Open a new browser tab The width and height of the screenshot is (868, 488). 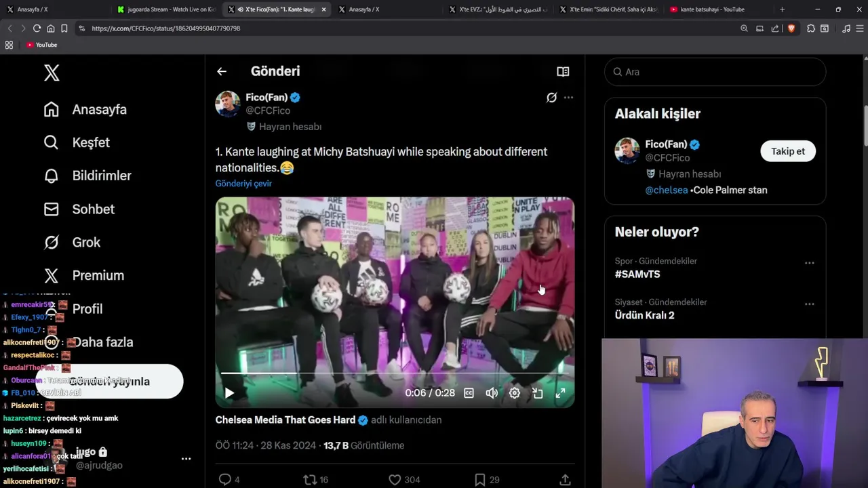pos(782,9)
